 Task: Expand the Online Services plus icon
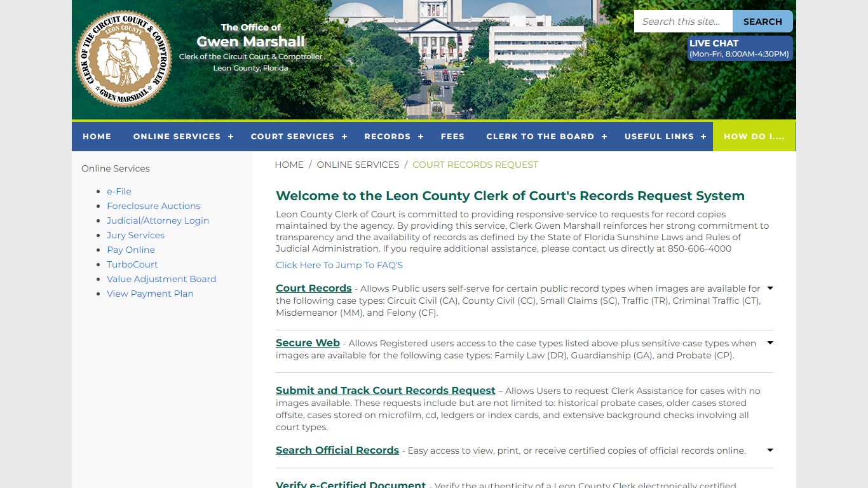(x=231, y=137)
